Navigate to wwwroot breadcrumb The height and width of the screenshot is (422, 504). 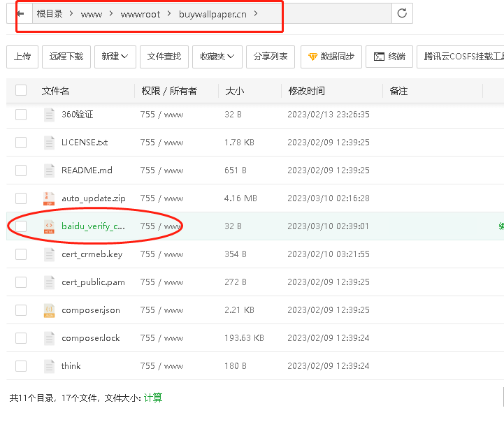pyautogui.click(x=140, y=15)
